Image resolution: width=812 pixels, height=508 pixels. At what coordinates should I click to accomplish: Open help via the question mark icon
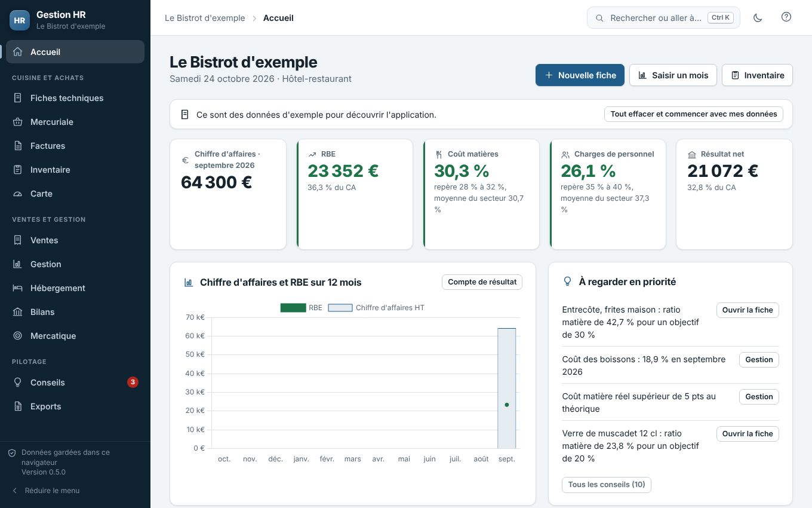(786, 17)
